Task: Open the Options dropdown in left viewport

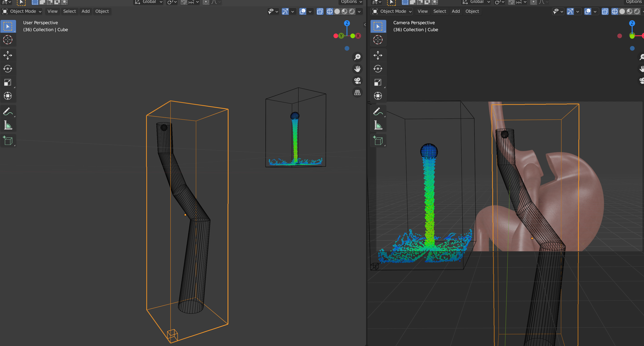Action: coord(351,2)
